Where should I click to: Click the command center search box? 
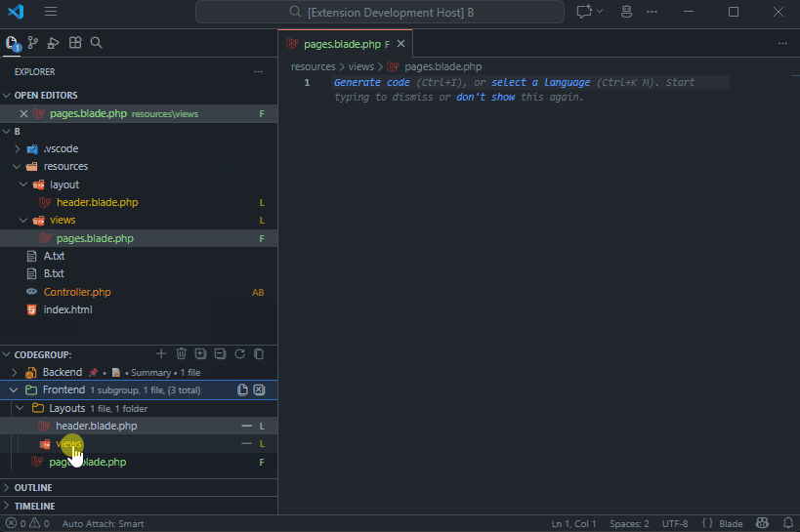coord(380,12)
